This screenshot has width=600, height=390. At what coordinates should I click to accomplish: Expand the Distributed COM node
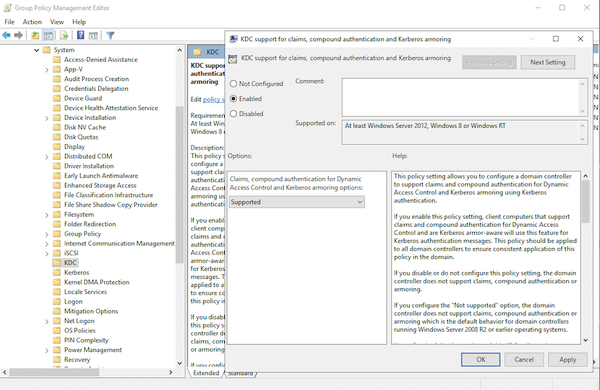pos(47,157)
